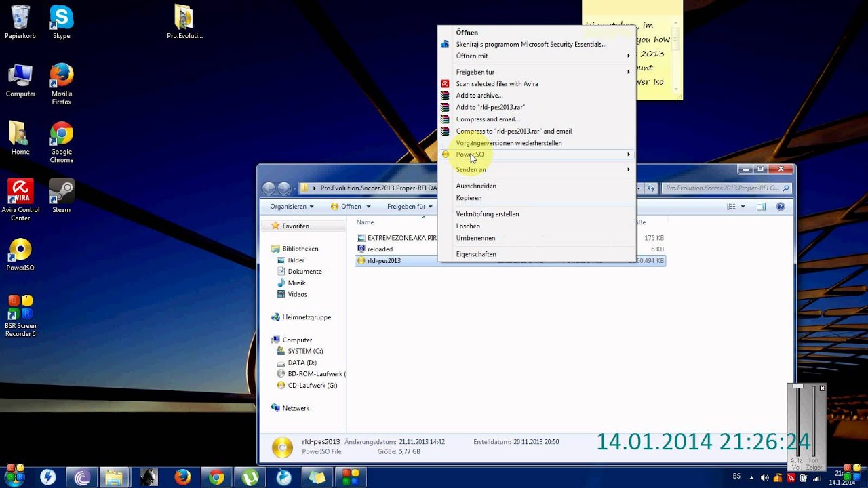Launch Skype from the desktop
The height and width of the screenshot is (488, 868).
[62, 22]
